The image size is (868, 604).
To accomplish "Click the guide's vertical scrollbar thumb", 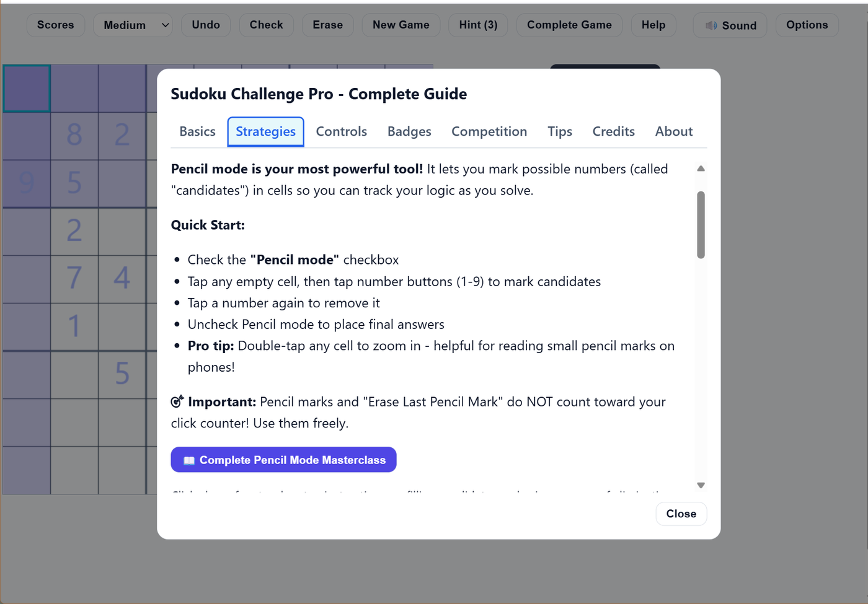I will [701, 224].
